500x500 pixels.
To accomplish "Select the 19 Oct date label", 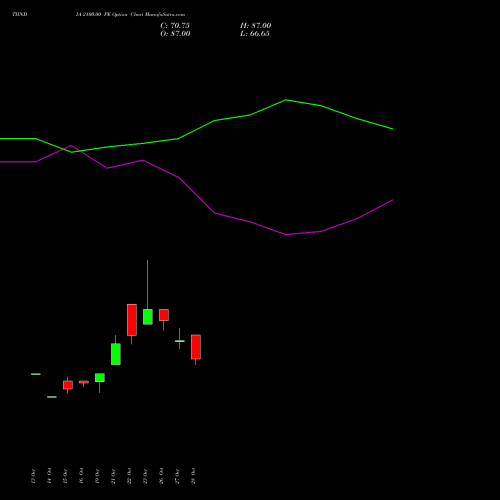I will point(97,476).
